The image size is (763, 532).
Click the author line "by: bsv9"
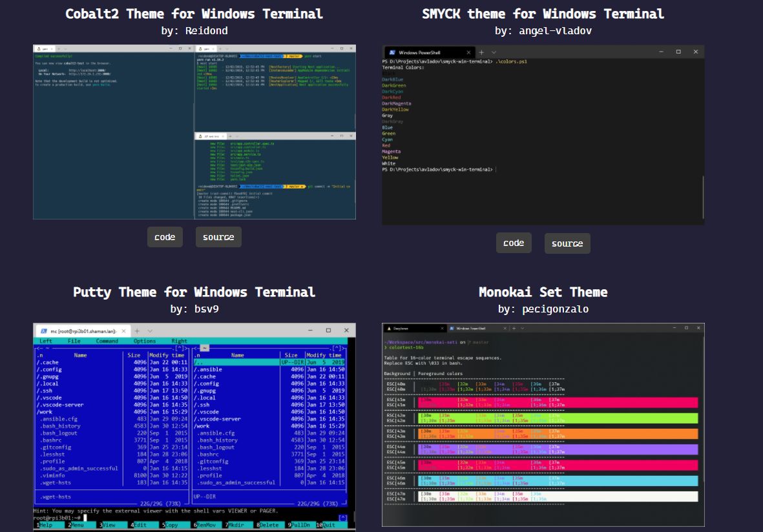(x=194, y=309)
